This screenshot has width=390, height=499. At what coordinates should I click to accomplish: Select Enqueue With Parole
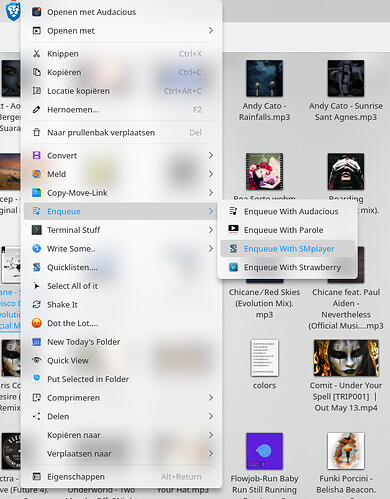pos(287,230)
